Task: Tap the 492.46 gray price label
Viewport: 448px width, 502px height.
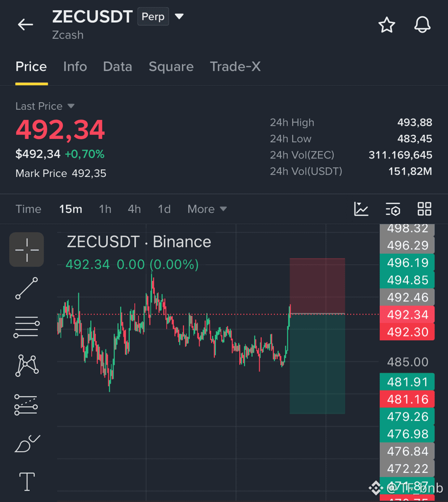Action: [407, 297]
